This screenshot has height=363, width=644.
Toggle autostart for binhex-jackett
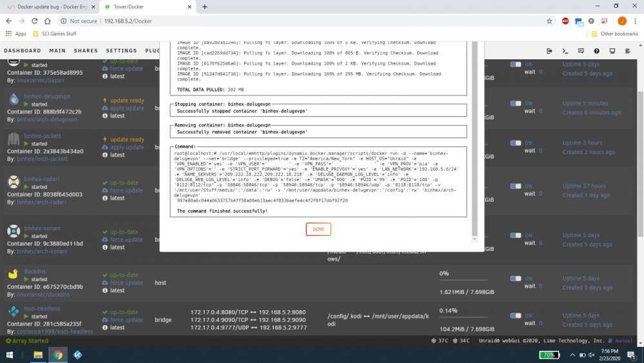click(x=515, y=143)
